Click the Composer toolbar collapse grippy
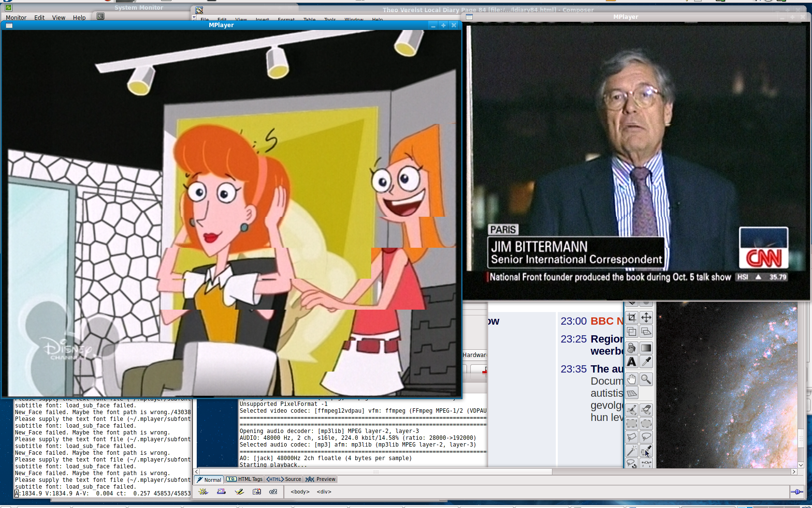Screen dimensions: 812x508 194,18
